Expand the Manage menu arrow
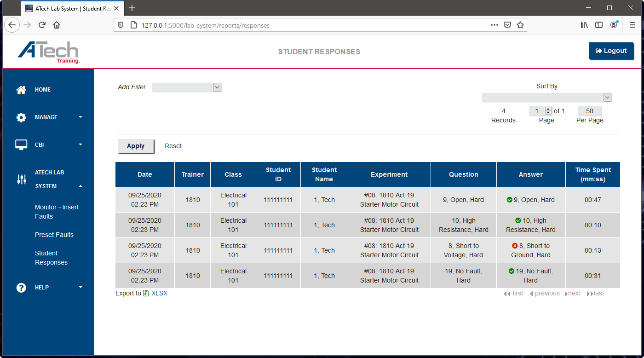The height and width of the screenshot is (358, 644). [80, 117]
